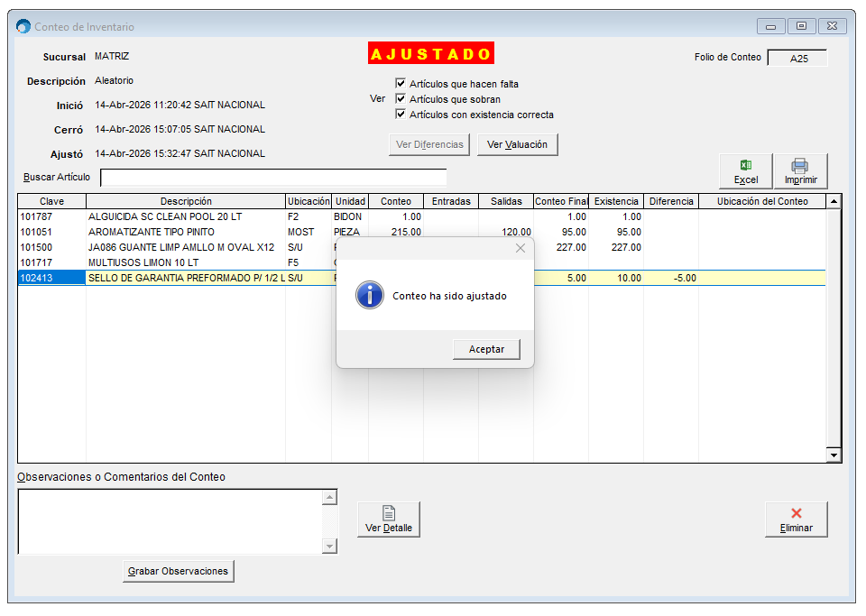Focus the Buscar Artículo search field
This screenshot has width=866, height=616.
(x=272, y=177)
